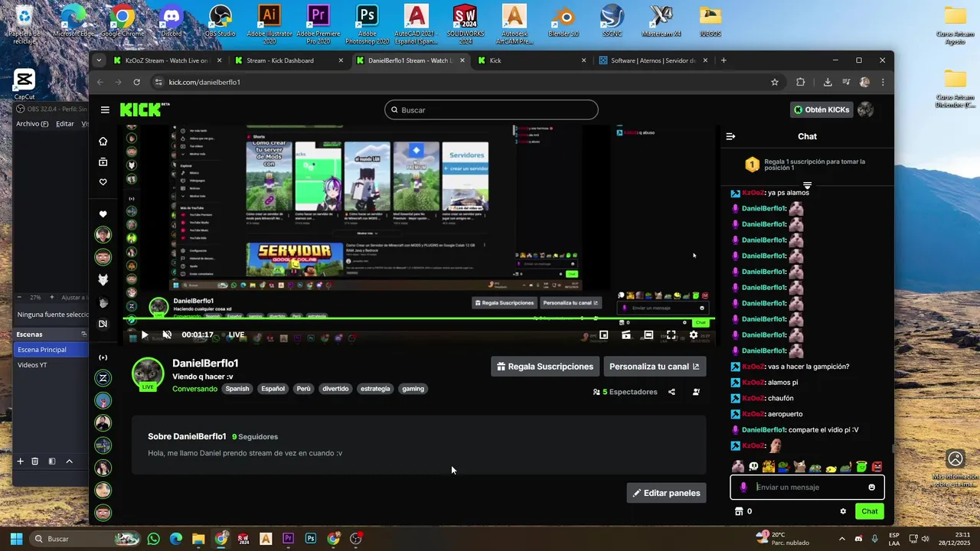
Task: Open Personaliza tu canal link
Action: tap(655, 367)
